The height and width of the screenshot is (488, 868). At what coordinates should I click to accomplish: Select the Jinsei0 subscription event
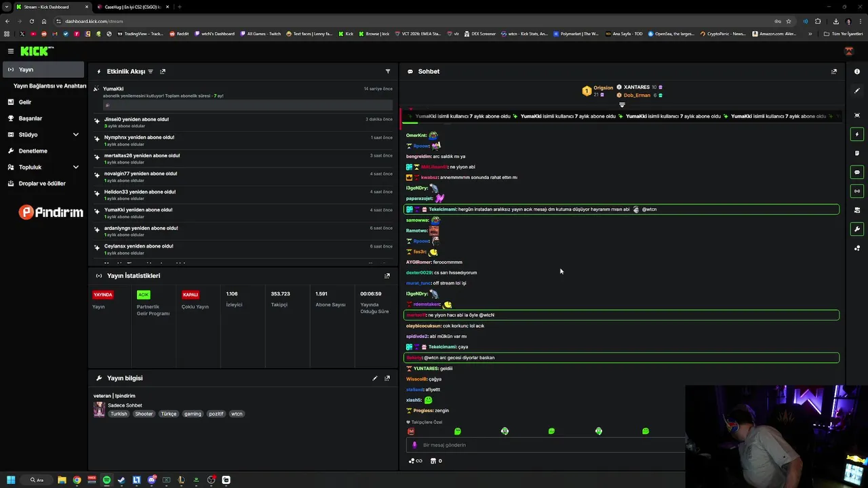point(243,122)
